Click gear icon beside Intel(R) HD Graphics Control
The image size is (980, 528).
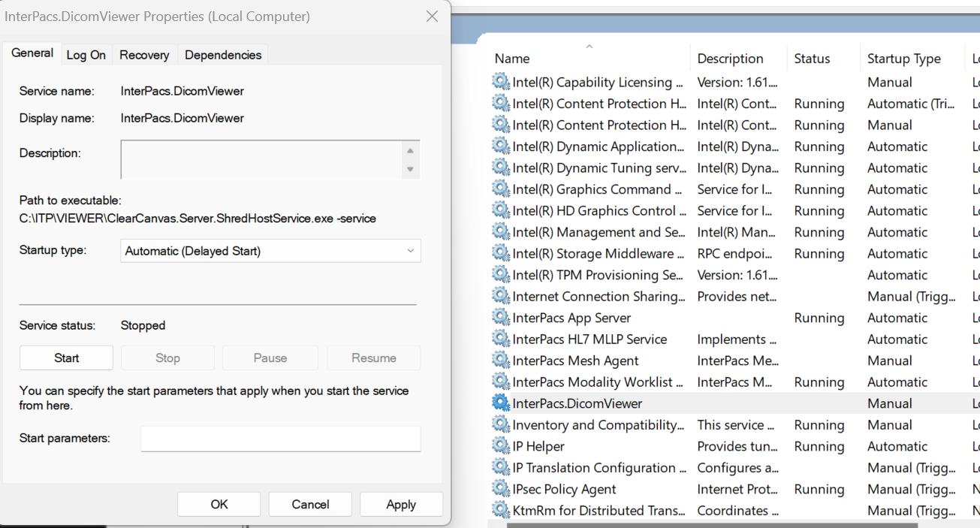501,210
